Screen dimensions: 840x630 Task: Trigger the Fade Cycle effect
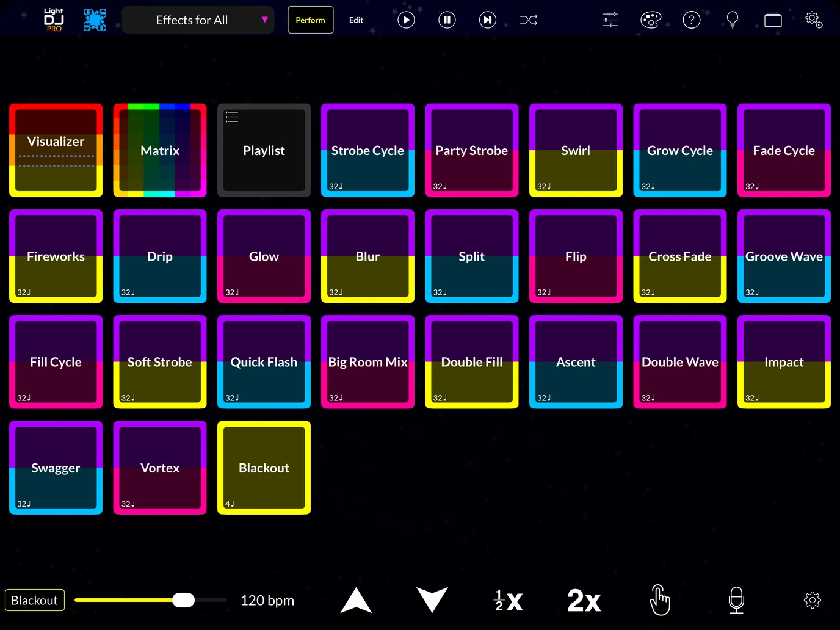tap(784, 150)
